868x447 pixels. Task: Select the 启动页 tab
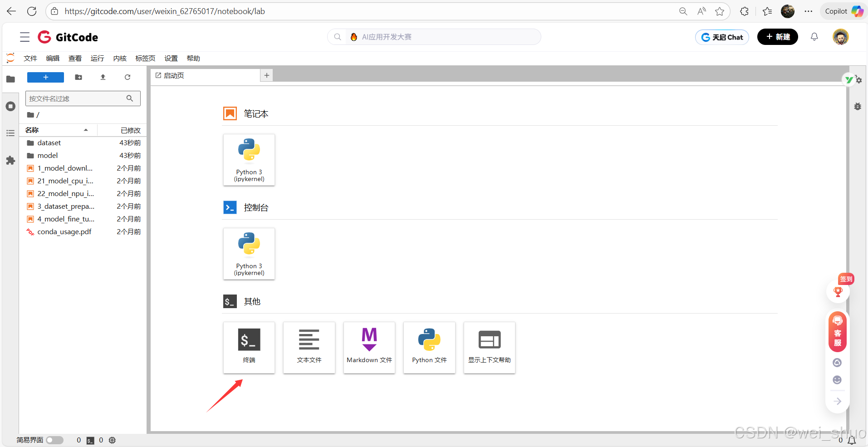click(205, 75)
